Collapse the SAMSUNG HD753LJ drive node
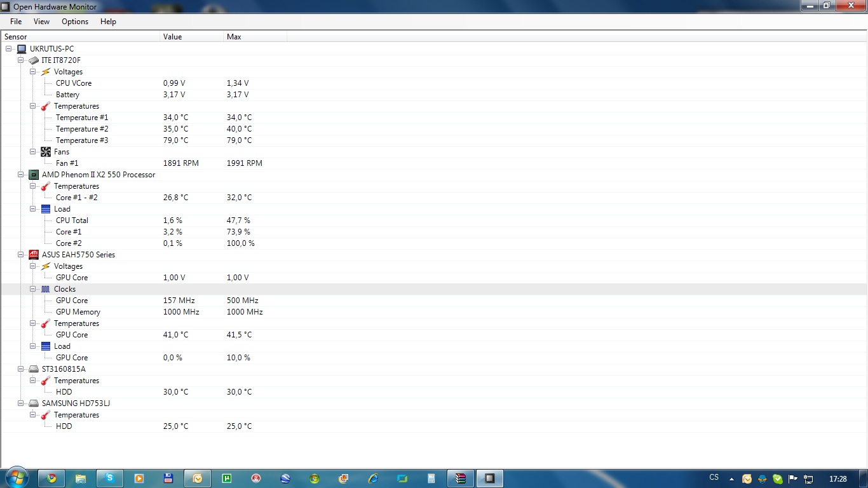Viewport: 868px width, 488px height. 21,403
